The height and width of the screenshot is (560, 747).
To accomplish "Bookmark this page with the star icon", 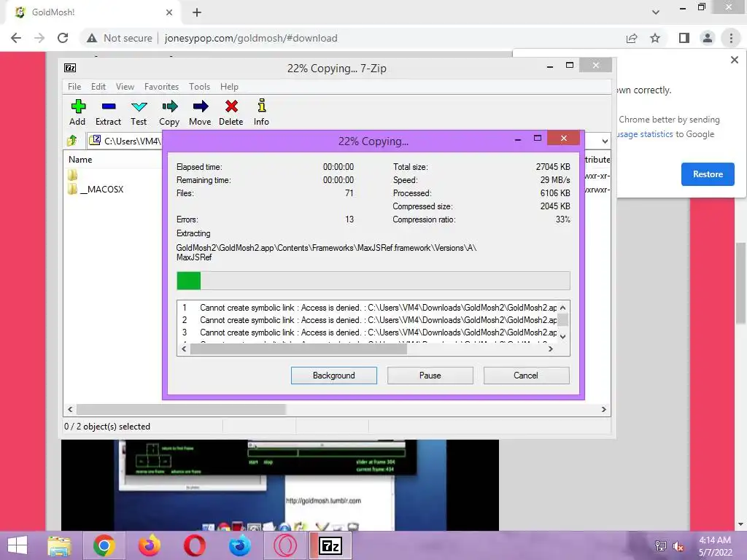I will tap(655, 38).
